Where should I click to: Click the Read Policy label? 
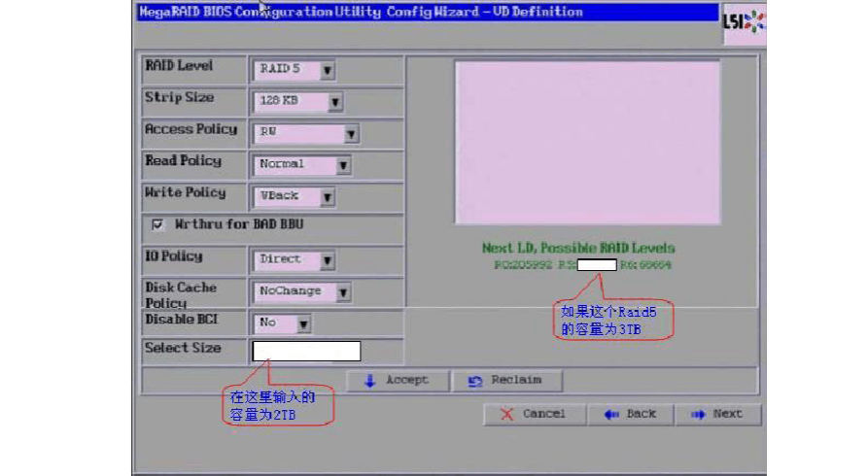click(x=184, y=161)
